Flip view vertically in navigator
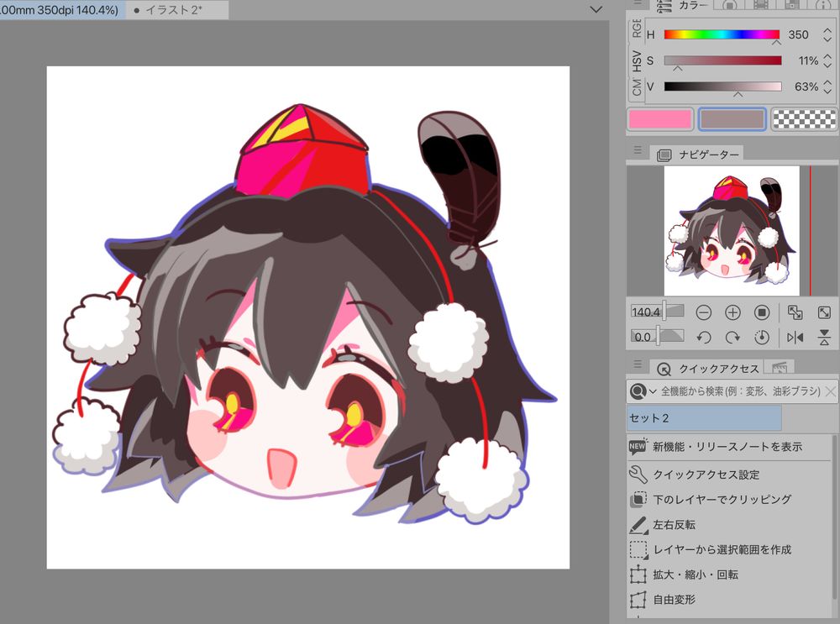Viewport: 840px width, 624px height. tap(824, 338)
